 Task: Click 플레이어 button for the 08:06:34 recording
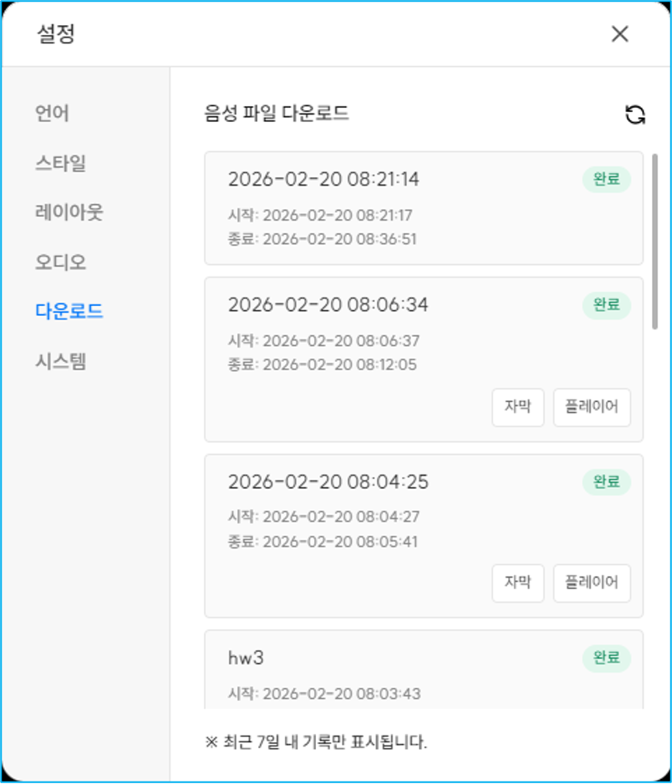click(x=591, y=407)
